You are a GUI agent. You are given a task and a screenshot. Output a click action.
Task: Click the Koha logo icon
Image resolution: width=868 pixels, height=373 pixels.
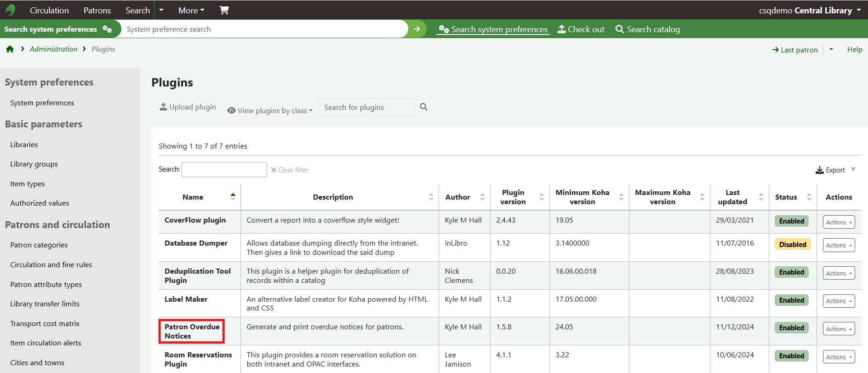point(10,10)
